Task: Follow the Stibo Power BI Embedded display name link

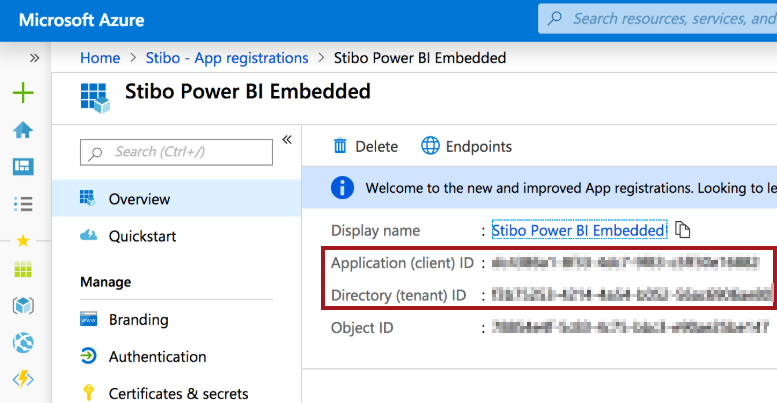Action: tap(578, 230)
